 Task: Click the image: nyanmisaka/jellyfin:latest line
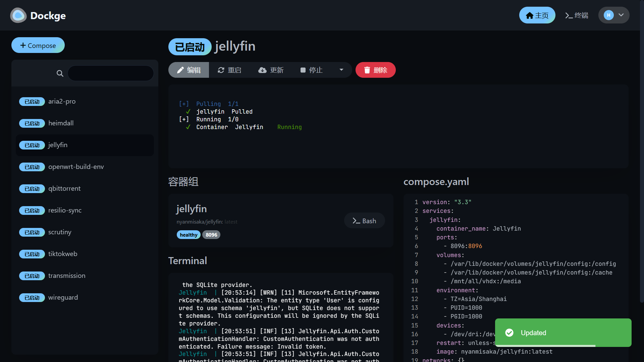pos(494,352)
